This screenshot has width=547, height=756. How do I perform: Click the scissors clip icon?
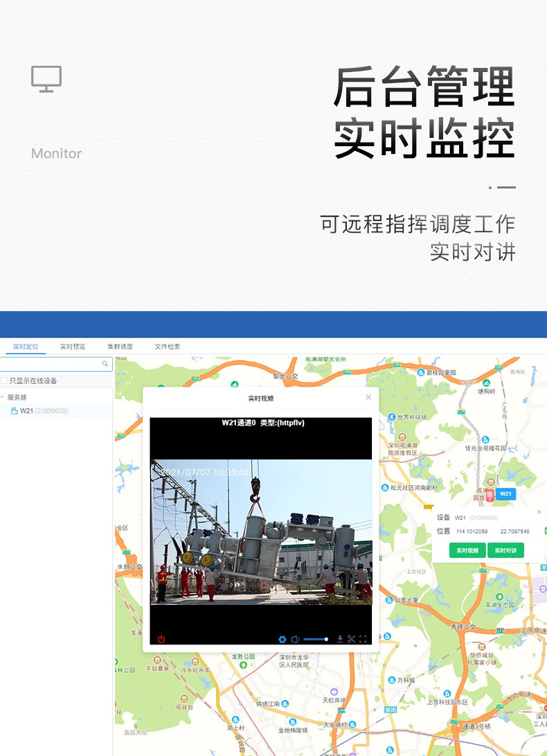(x=351, y=639)
